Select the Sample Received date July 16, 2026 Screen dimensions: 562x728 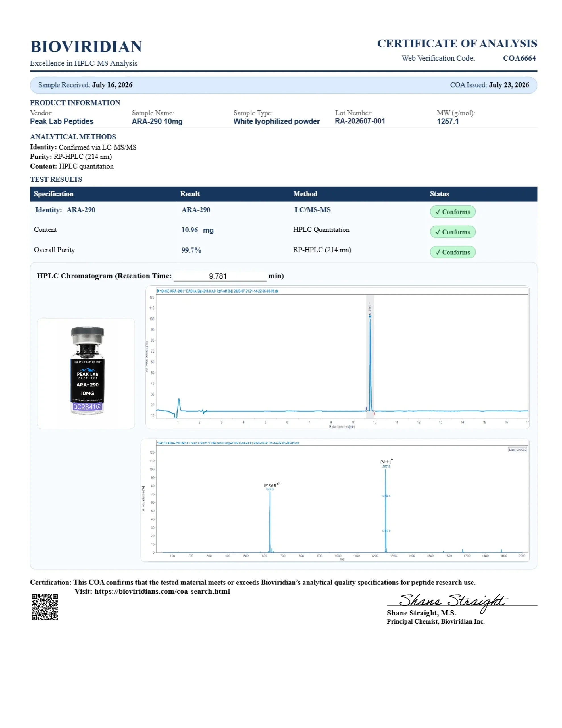click(x=112, y=85)
